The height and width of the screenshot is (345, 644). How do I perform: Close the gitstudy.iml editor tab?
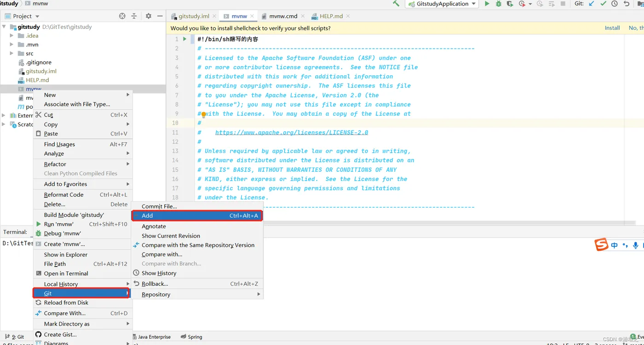[x=214, y=16]
